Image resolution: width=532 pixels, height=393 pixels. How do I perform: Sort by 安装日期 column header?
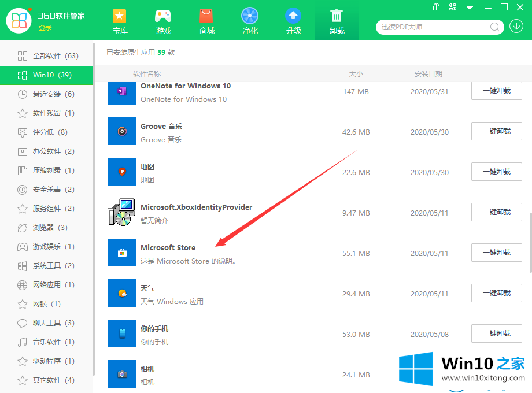(428, 73)
